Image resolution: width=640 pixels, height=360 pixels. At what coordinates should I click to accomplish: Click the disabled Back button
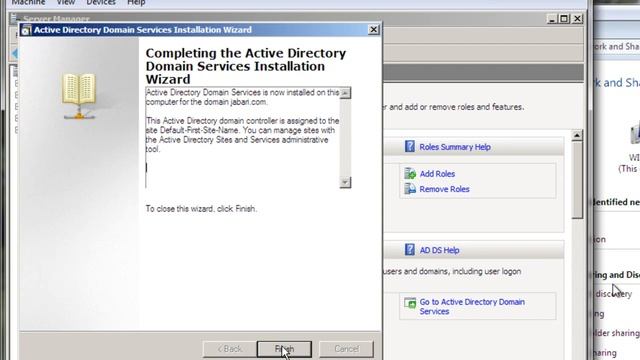click(229, 349)
